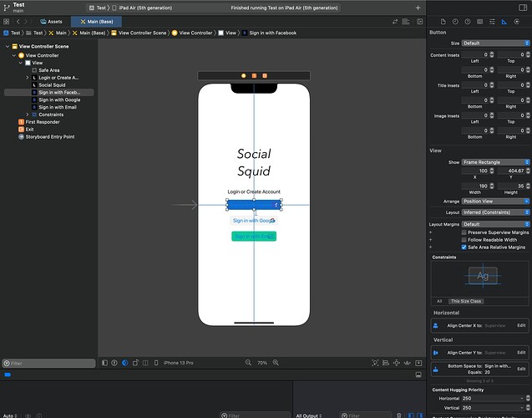Zoom out the storyboard canvas
Screen dimensions: 532x418
tap(248, 363)
